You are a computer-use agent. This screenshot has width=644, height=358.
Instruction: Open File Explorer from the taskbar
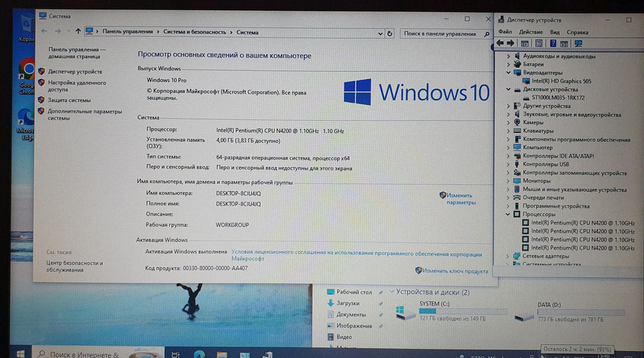tap(222, 354)
